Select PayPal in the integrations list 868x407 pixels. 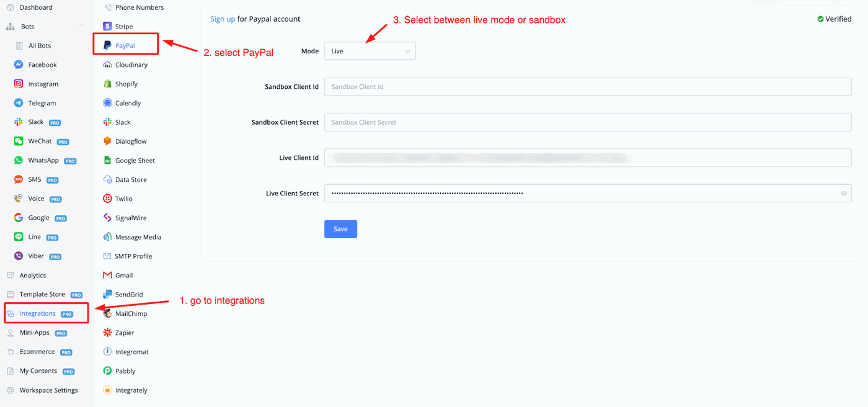[x=125, y=46]
